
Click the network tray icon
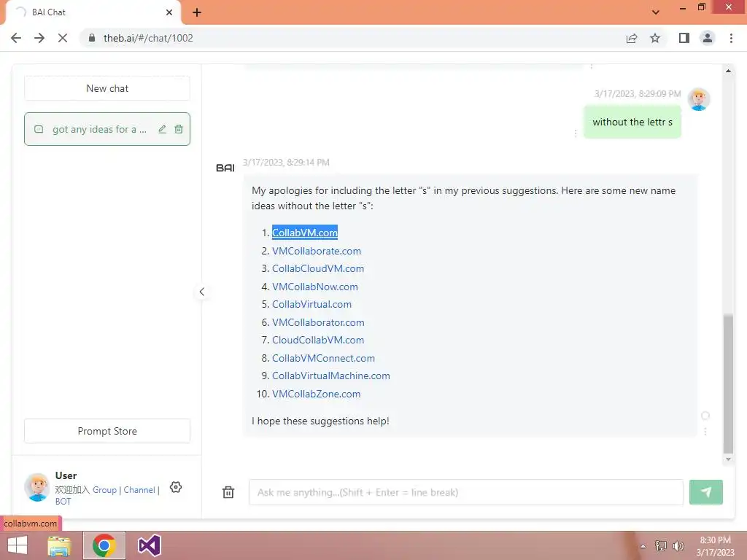pyautogui.click(x=661, y=546)
